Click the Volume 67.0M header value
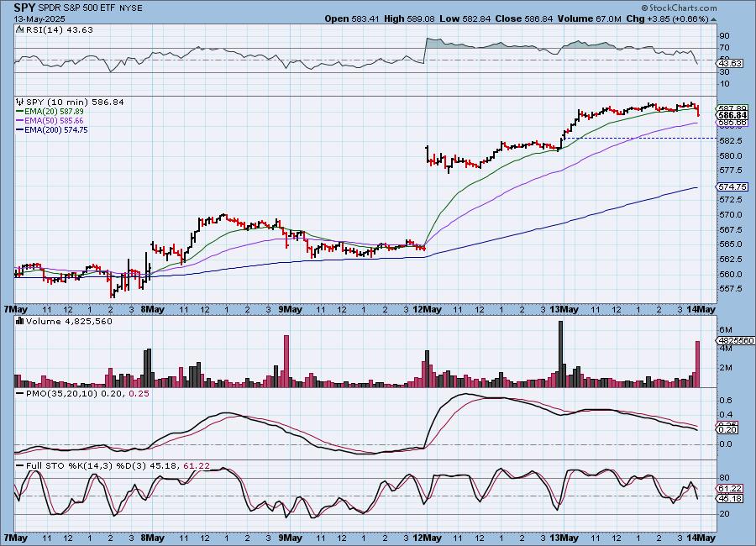756x546 pixels. click(589, 18)
